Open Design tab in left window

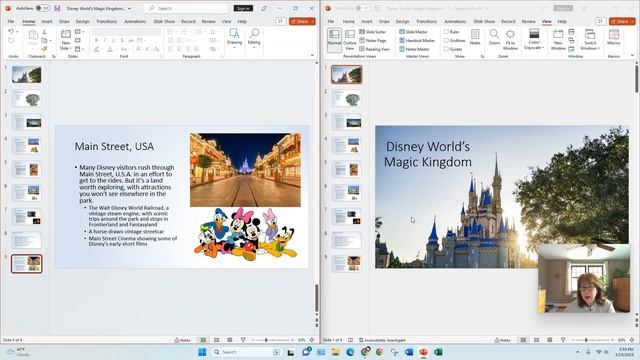tap(82, 21)
